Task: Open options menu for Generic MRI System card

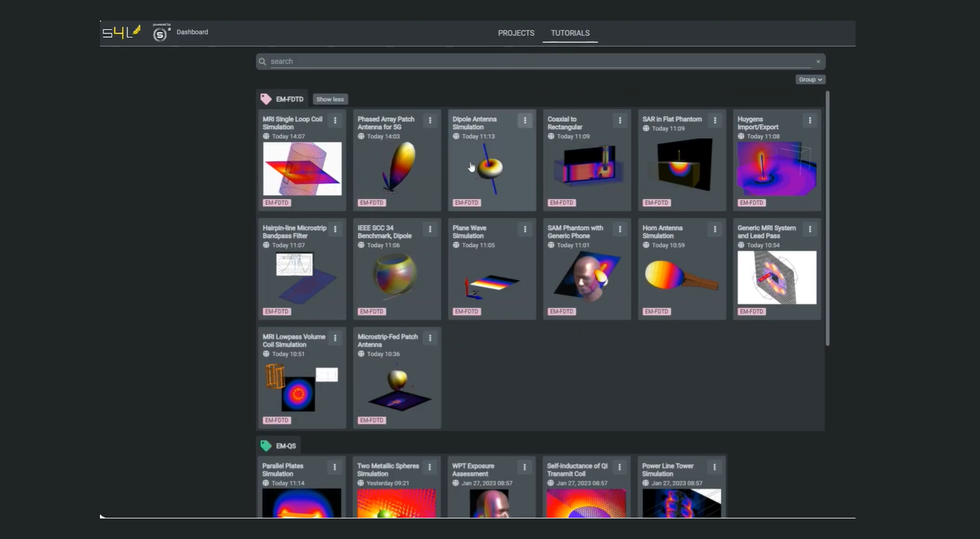Action: [810, 229]
